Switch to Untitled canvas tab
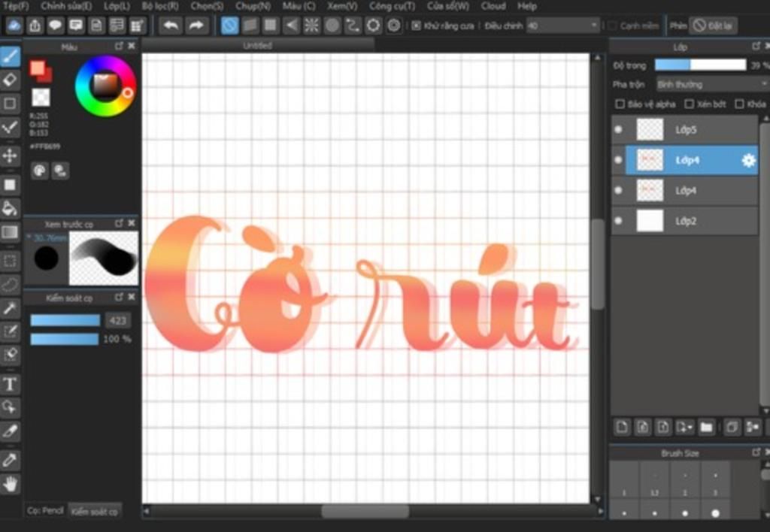This screenshot has width=770, height=532. tap(258, 46)
